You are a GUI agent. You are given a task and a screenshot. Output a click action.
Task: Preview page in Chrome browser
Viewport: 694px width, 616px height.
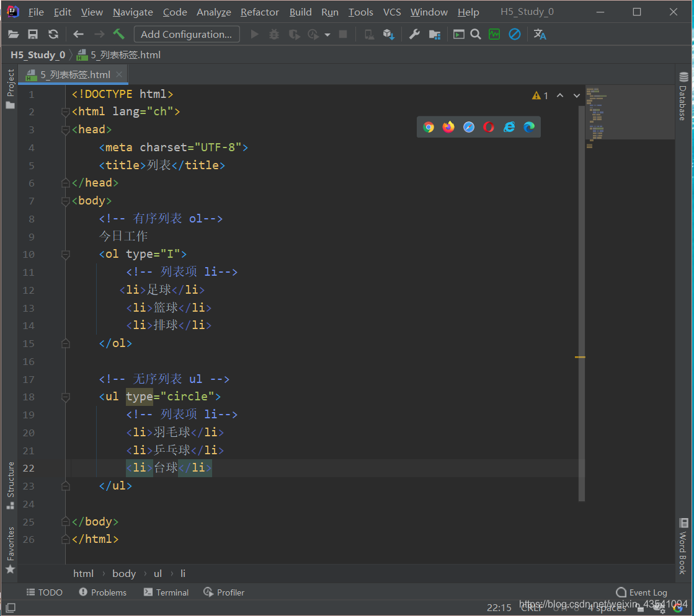(429, 128)
